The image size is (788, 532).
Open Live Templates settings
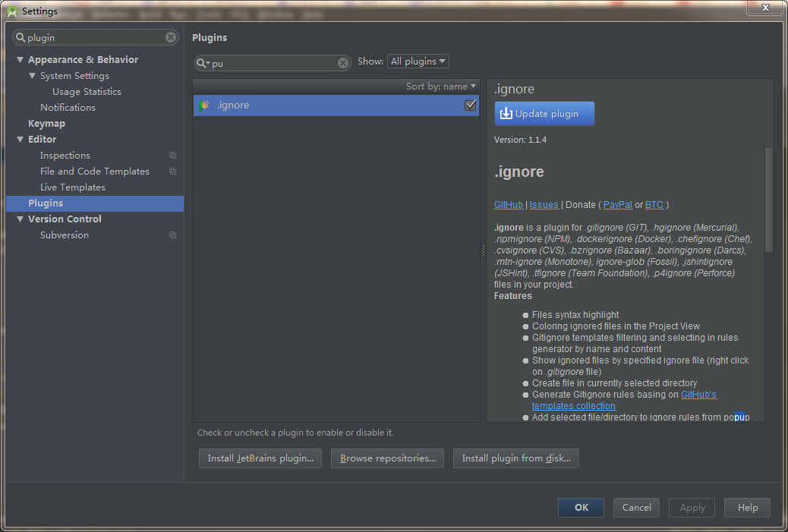tap(73, 187)
